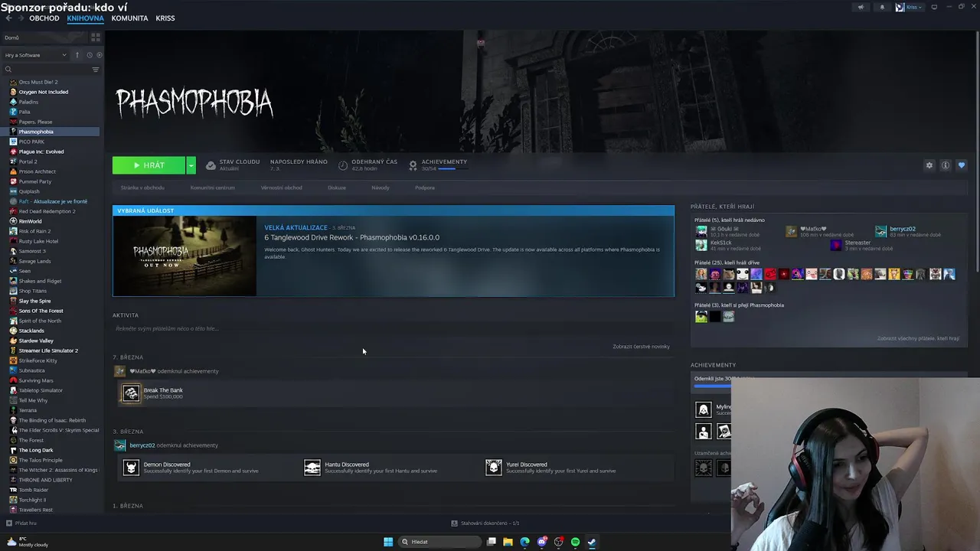Open the advanced filter icon next to search
This screenshot has height=551, width=980.
coord(96,70)
